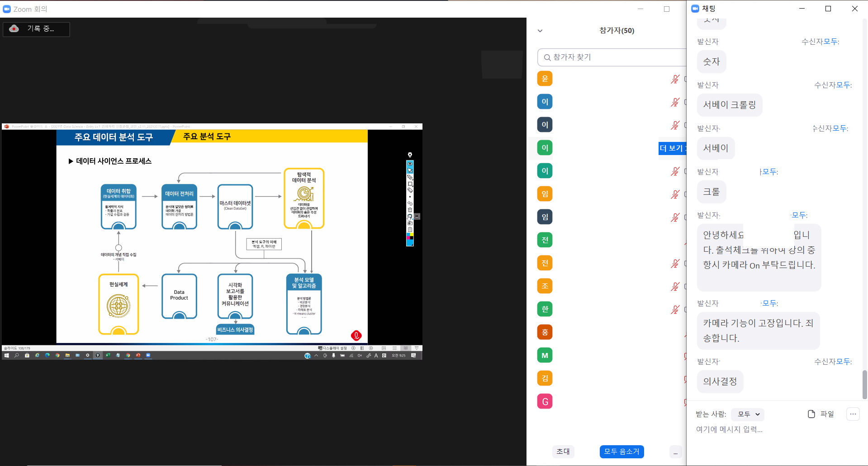The height and width of the screenshot is (466, 868).
Task: Open chat more options ellipsis button
Action: pyautogui.click(x=853, y=414)
